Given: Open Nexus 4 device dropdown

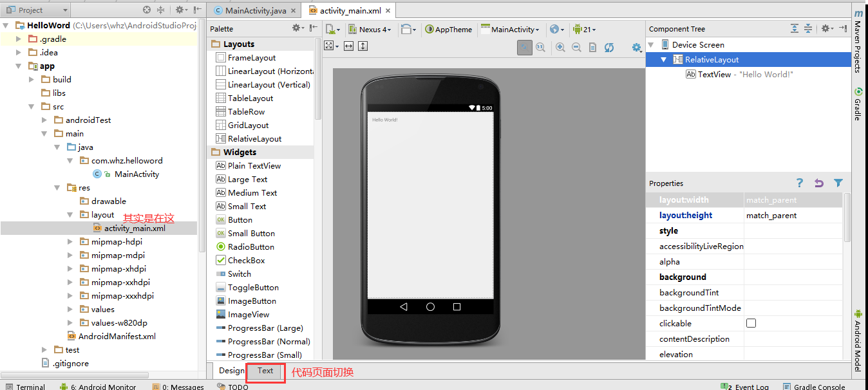Looking at the screenshot, I should tap(370, 29).
